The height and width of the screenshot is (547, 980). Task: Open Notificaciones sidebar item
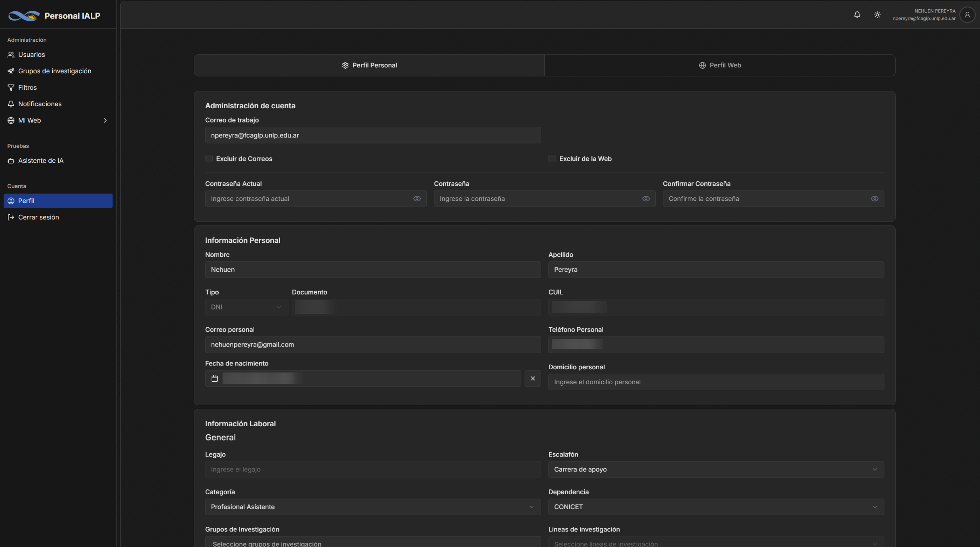(58, 104)
